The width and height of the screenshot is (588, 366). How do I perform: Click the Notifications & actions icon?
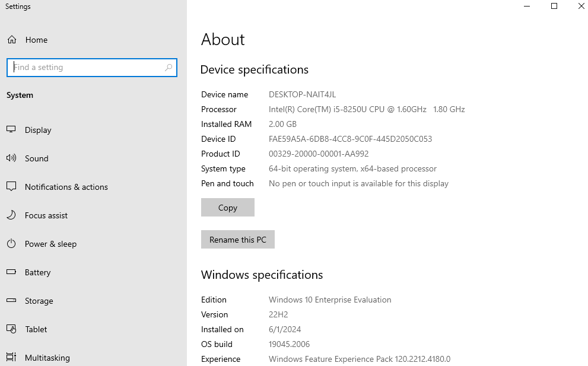tap(11, 186)
